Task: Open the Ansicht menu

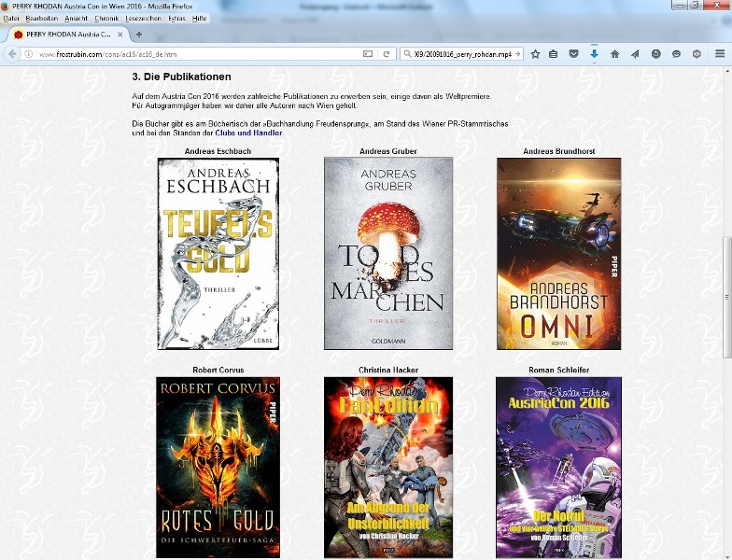Action: (77, 19)
